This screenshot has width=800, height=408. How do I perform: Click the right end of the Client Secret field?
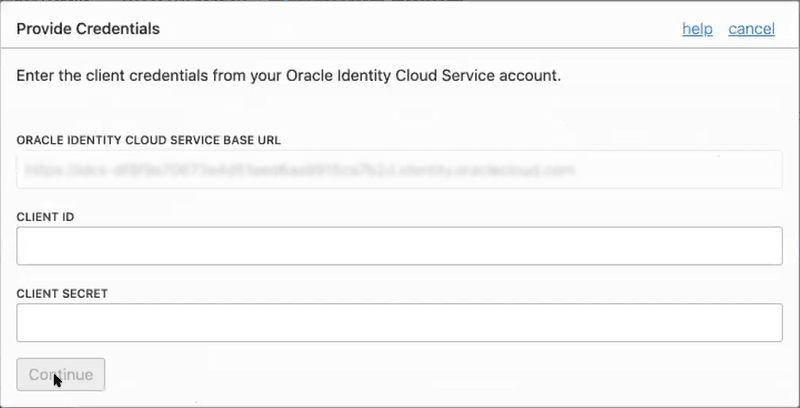click(x=760, y=323)
